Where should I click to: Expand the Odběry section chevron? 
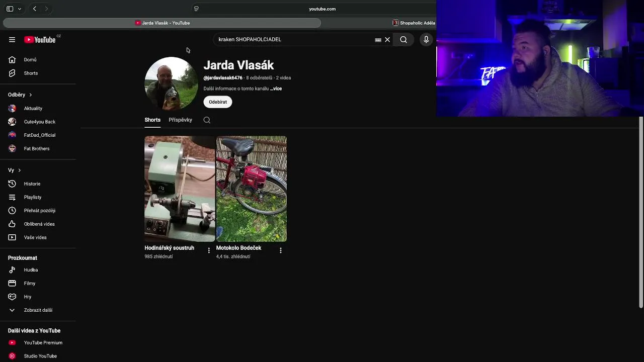(30, 95)
